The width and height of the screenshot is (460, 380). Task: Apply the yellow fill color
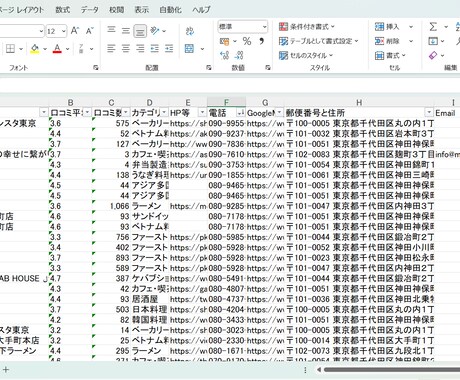pos(35,49)
